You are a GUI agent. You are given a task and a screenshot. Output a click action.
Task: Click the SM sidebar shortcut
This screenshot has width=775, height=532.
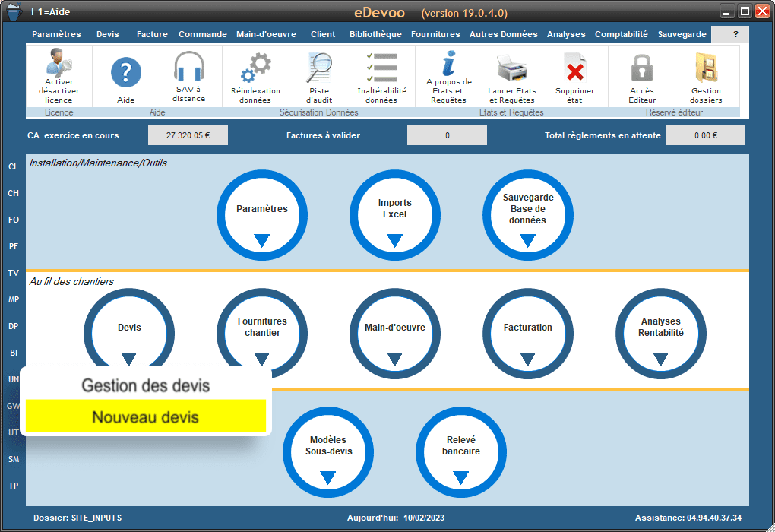tap(14, 459)
